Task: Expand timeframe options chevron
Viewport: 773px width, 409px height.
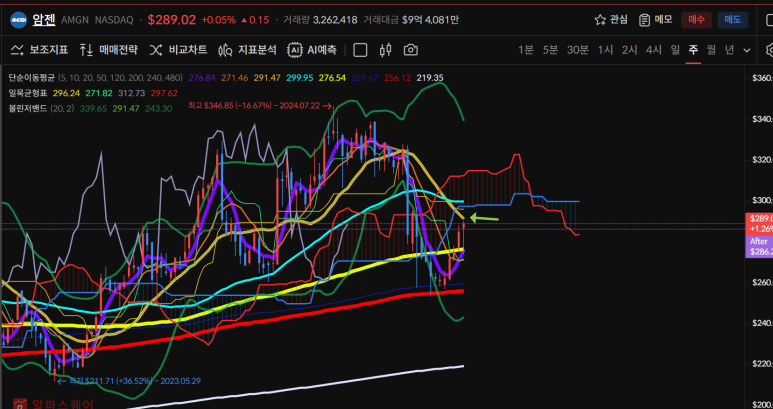Action: click(747, 50)
